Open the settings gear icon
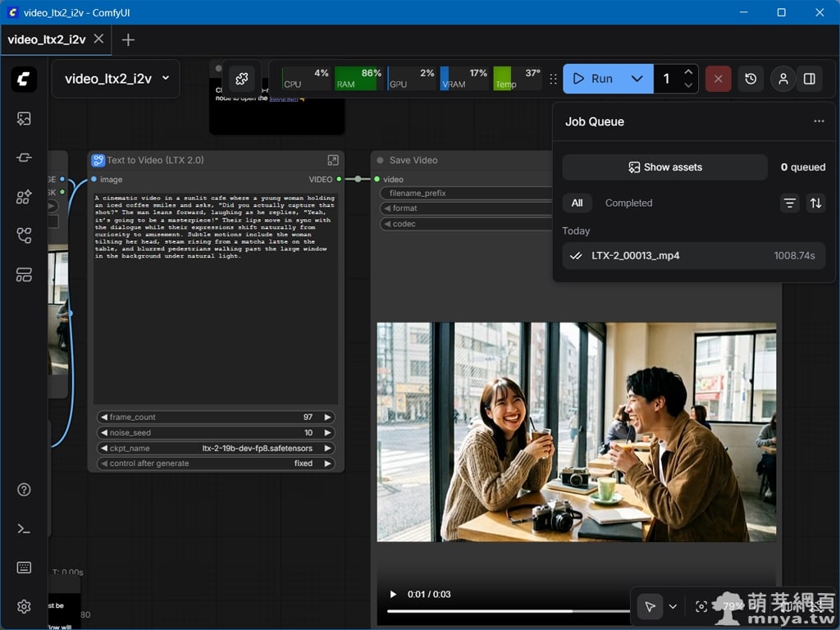 [x=24, y=606]
